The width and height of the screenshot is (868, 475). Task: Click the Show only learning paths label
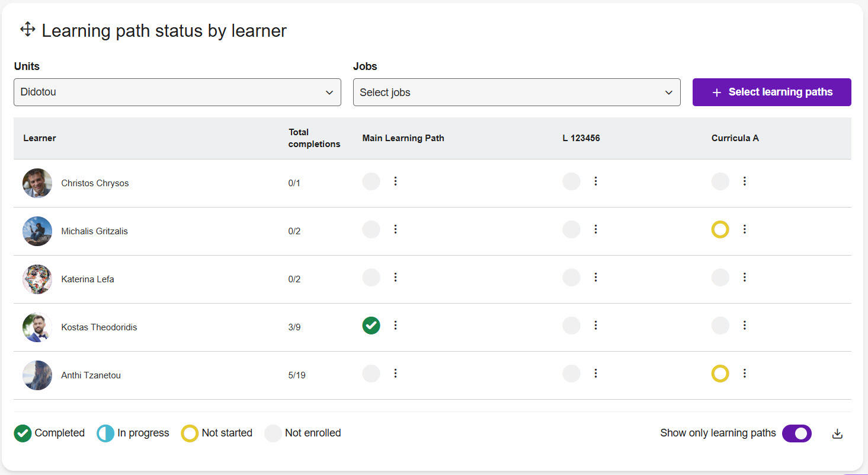pyautogui.click(x=718, y=433)
